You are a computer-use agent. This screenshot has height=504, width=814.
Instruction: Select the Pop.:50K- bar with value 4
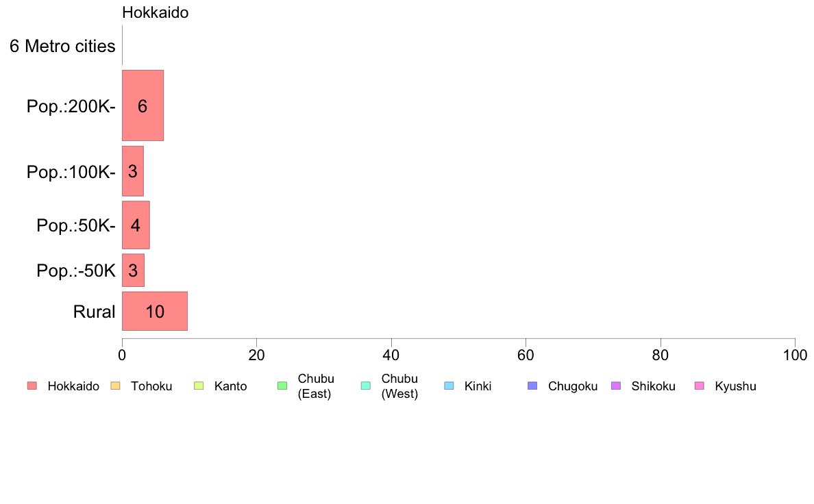136,225
